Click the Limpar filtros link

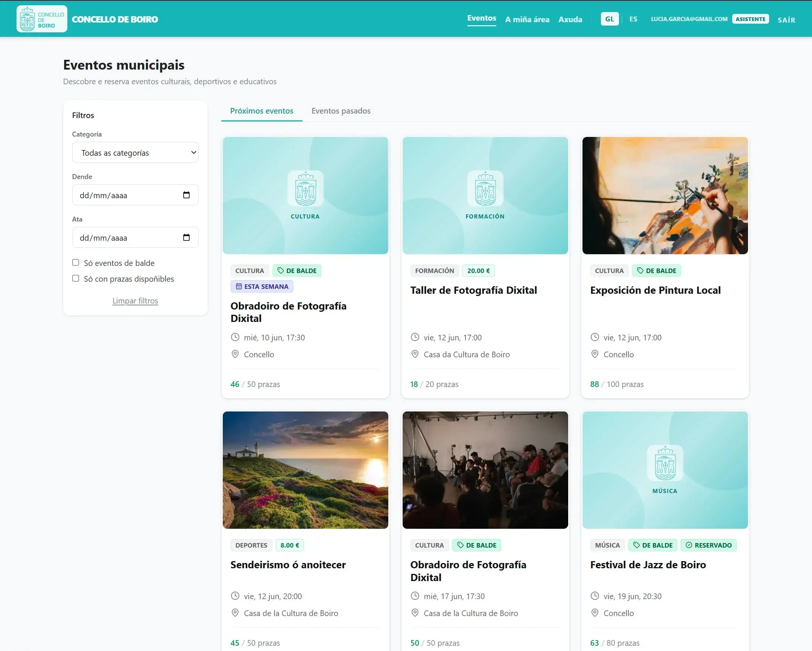[135, 300]
